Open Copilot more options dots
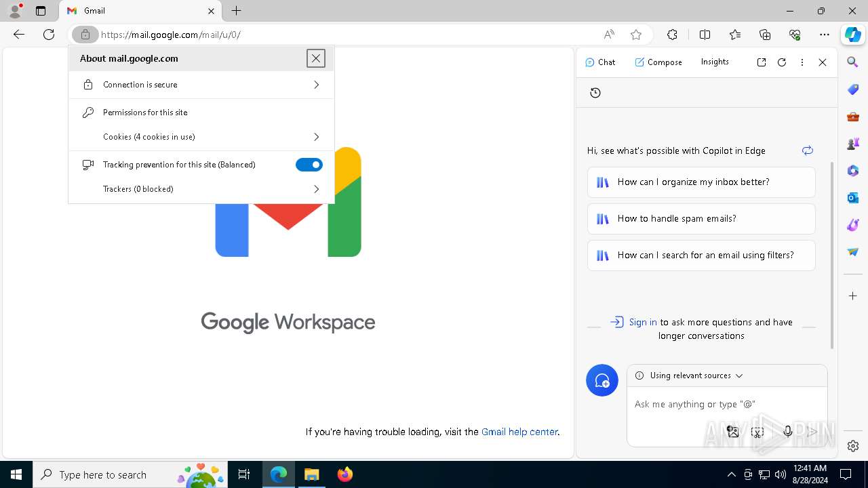The height and width of the screenshot is (488, 868). 802,62
